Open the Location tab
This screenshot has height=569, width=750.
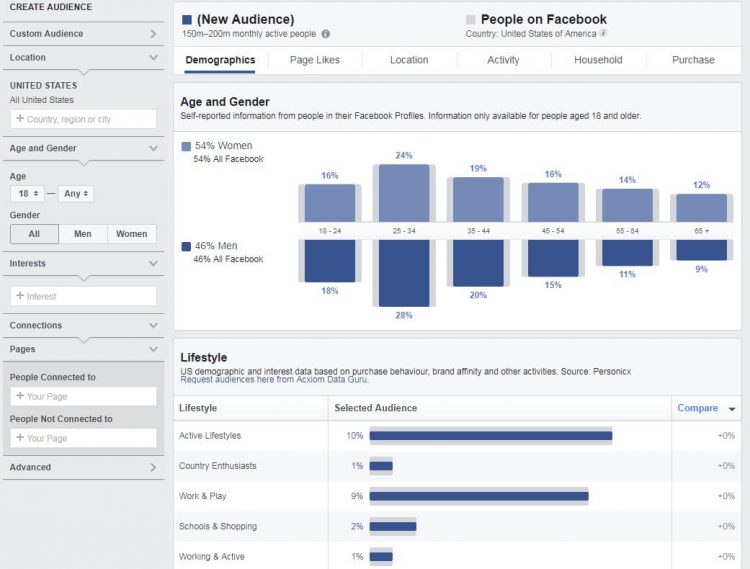click(x=409, y=60)
